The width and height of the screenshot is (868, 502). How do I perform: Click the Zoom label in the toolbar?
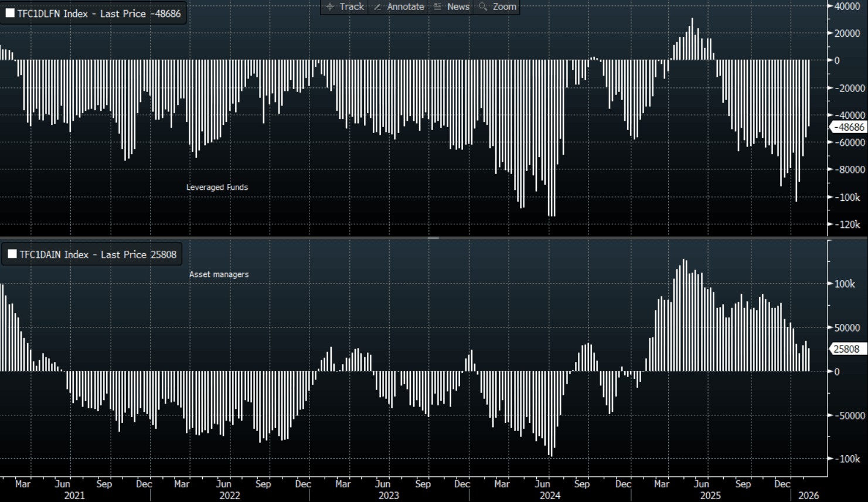click(504, 6)
